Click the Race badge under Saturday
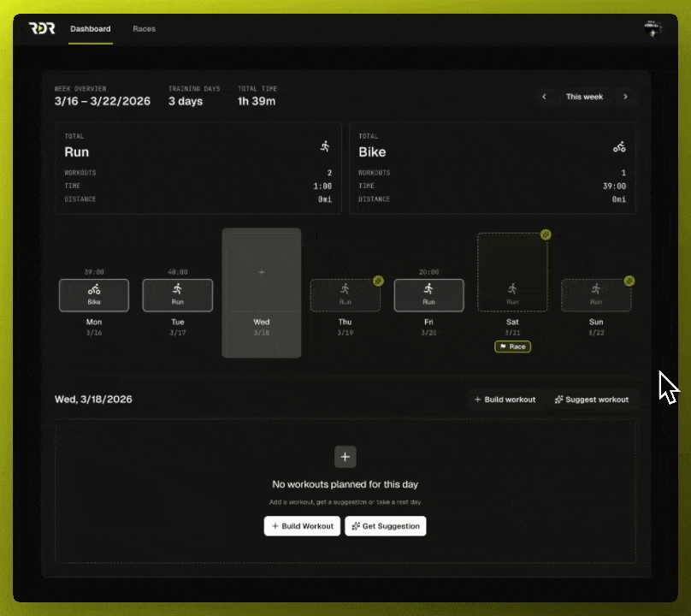Viewport: 691px width, 616px height. coord(512,346)
